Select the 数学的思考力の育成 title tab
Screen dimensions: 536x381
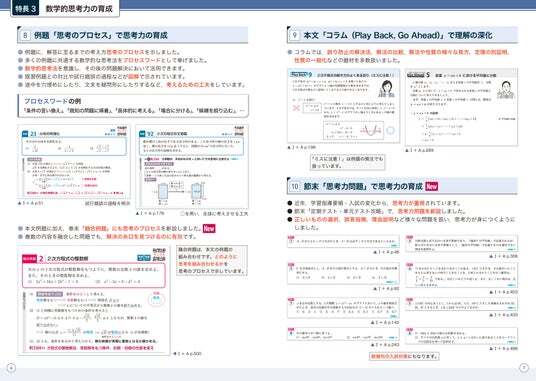point(79,9)
